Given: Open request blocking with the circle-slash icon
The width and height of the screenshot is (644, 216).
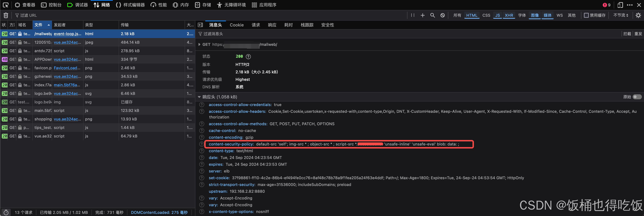Looking at the screenshot, I should 442,15.
